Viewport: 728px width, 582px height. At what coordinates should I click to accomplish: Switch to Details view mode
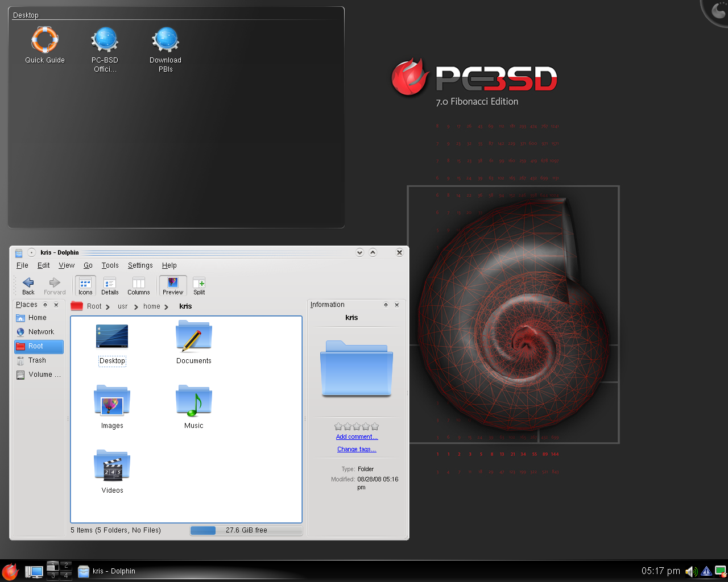tap(110, 286)
